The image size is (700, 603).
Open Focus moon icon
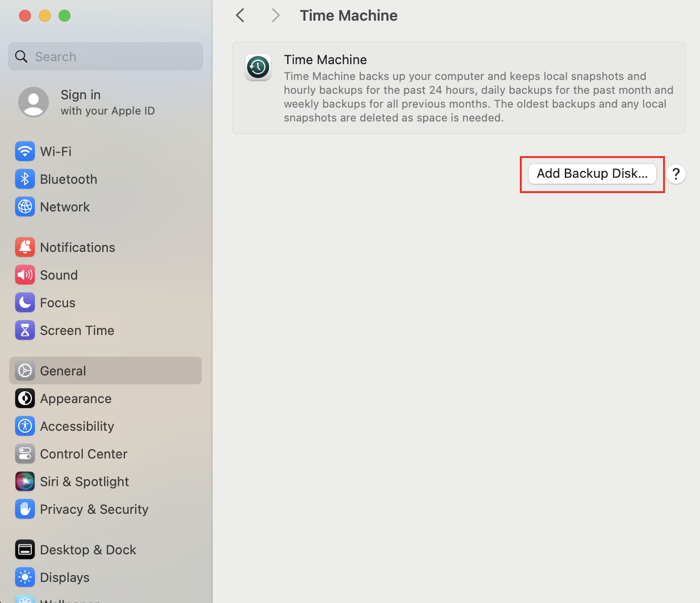point(25,303)
